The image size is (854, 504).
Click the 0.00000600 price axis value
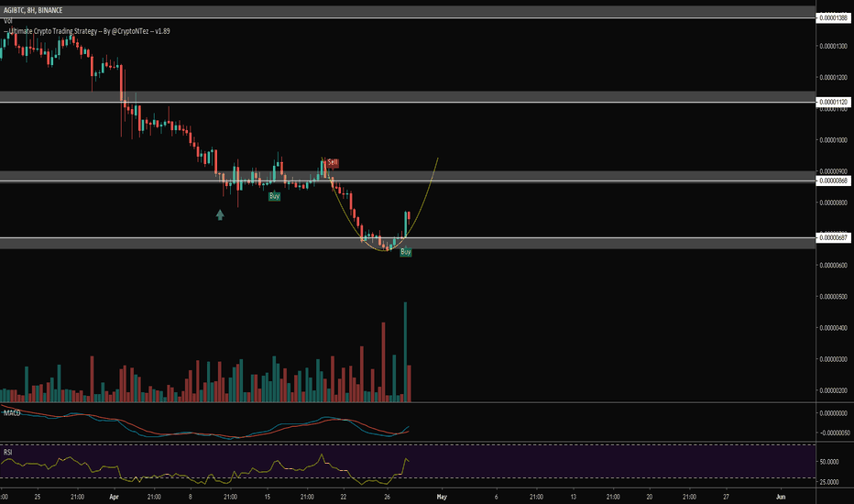point(833,266)
